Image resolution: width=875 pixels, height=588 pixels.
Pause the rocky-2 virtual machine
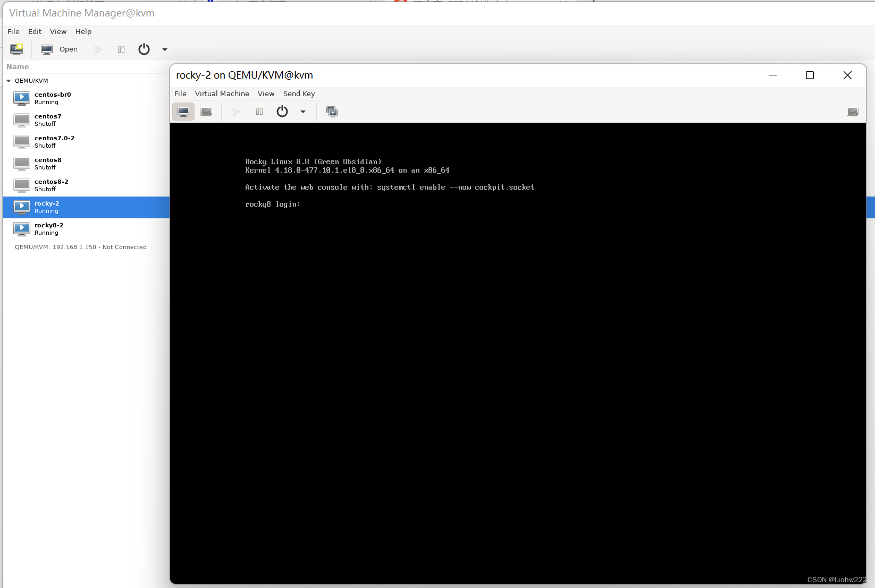259,112
